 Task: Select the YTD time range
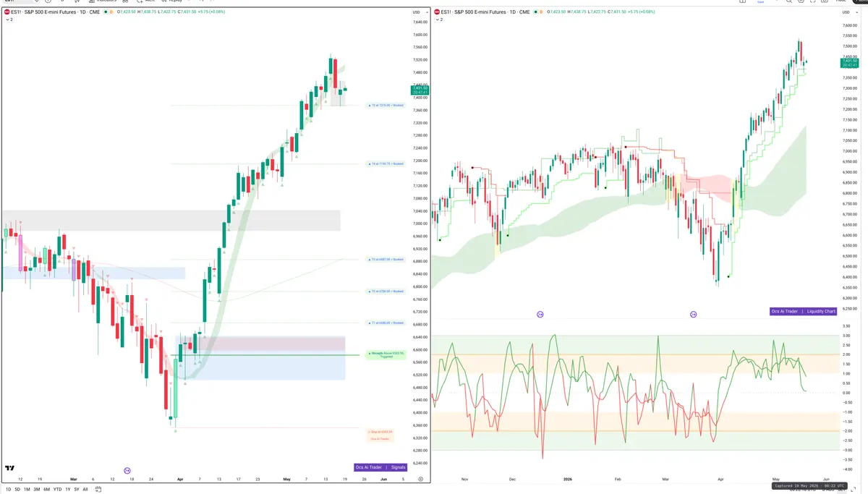pos(57,489)
